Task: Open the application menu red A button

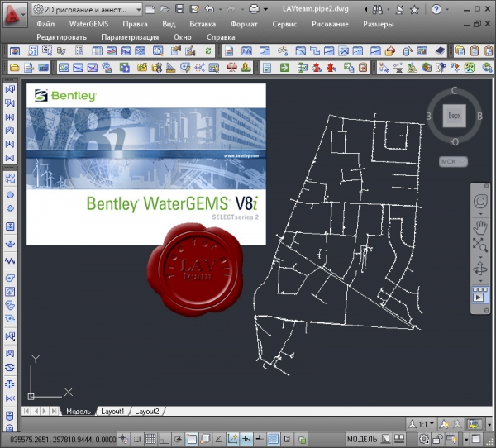Action: 14,14
